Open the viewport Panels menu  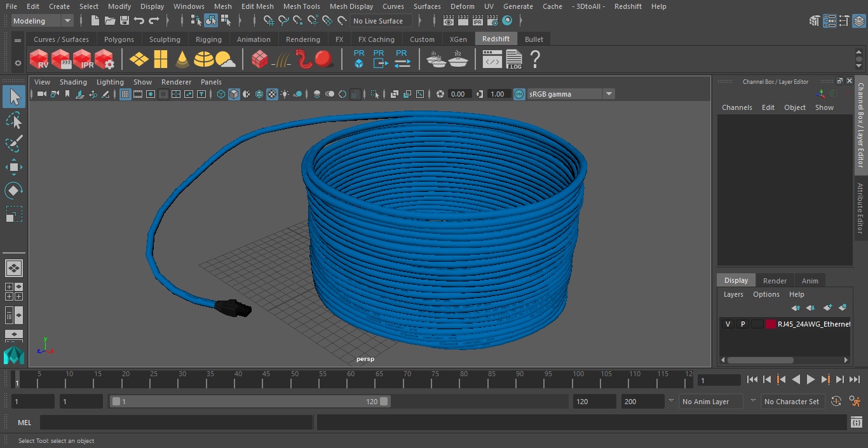pyautogui.click(x=211, y=82)
